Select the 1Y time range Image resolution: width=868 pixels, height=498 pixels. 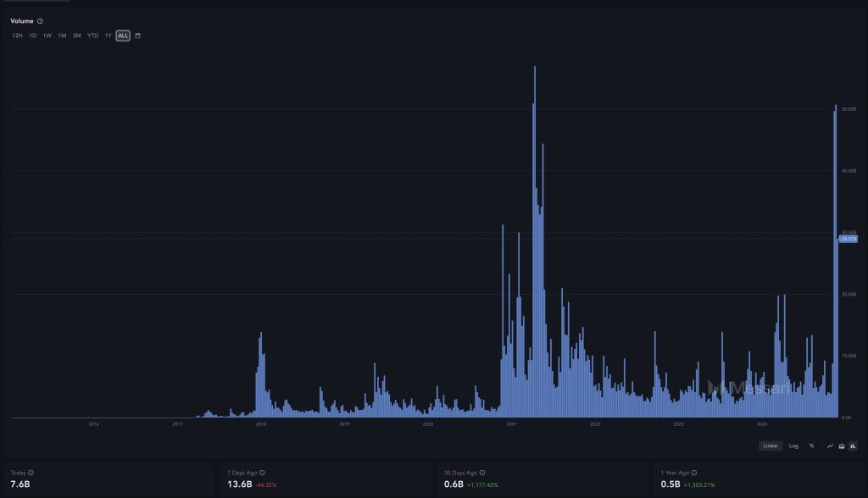(107, 36)
